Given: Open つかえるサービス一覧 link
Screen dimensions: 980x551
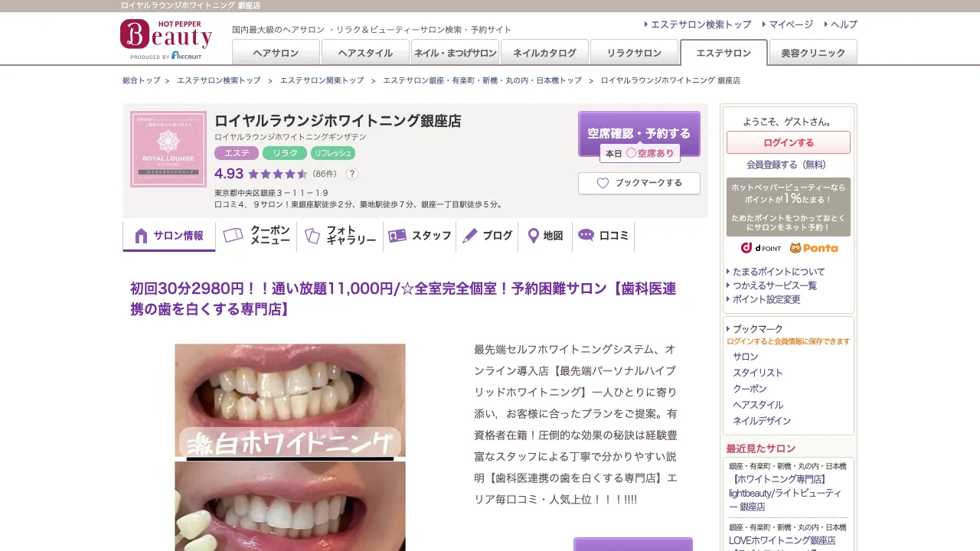Looking at the screenshot, I should [x=775, y=285].
